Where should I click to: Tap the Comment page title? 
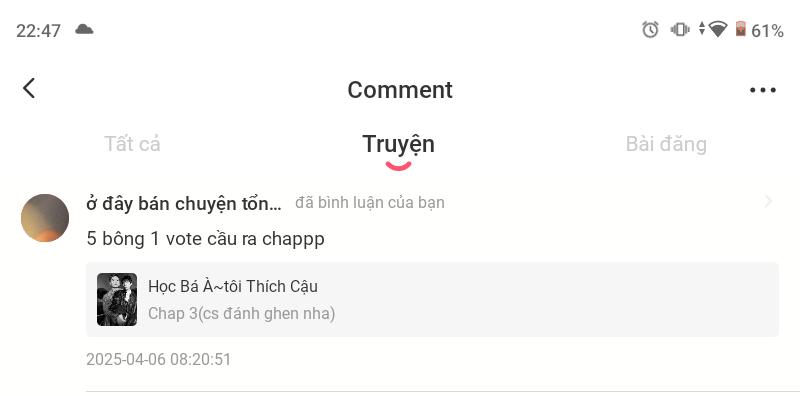(x=400, y=90)
